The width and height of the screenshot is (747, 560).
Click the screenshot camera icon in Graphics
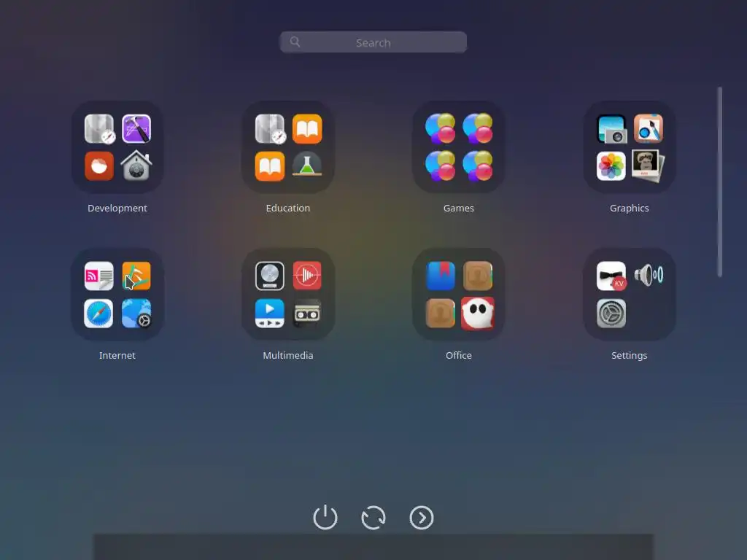point(612,129)
